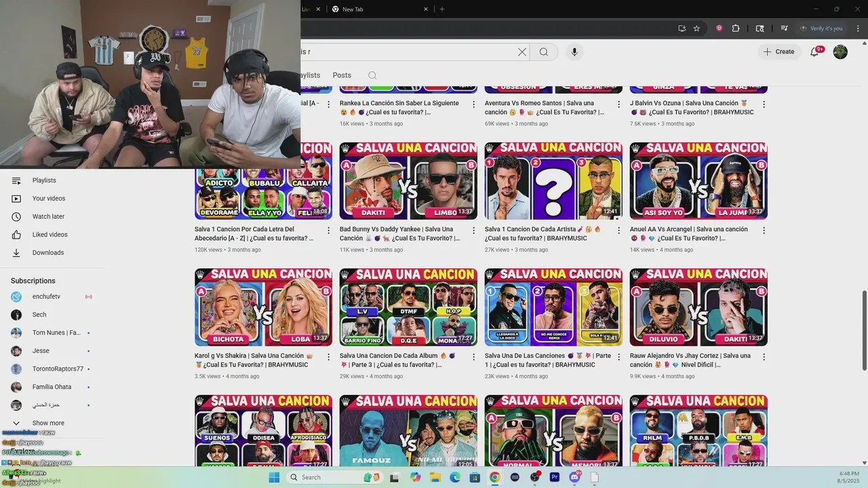Bookmark this page with the star icon
Viewport: 868px width, 488px height.
pos(696,28)
